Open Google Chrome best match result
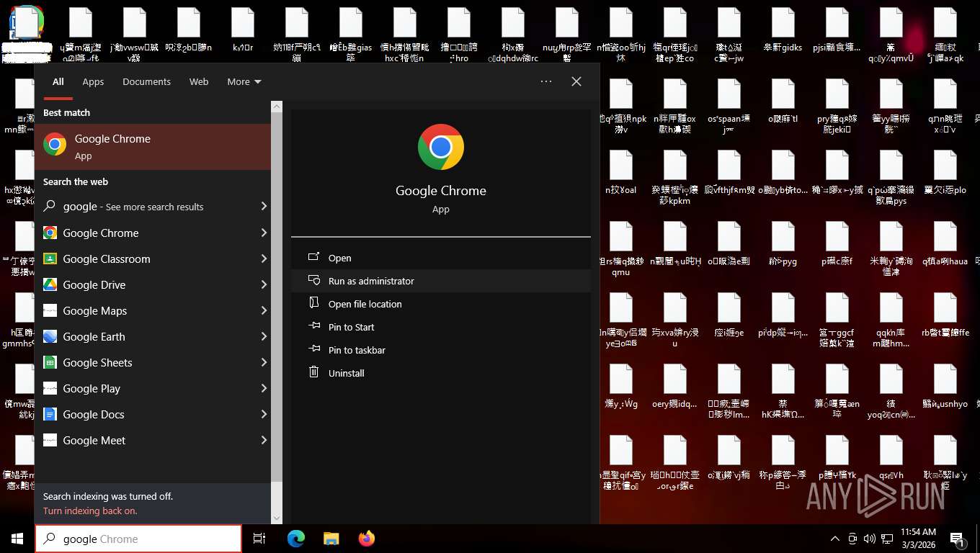The width and height of the screenshot is (980, 553). click(152, 147)
